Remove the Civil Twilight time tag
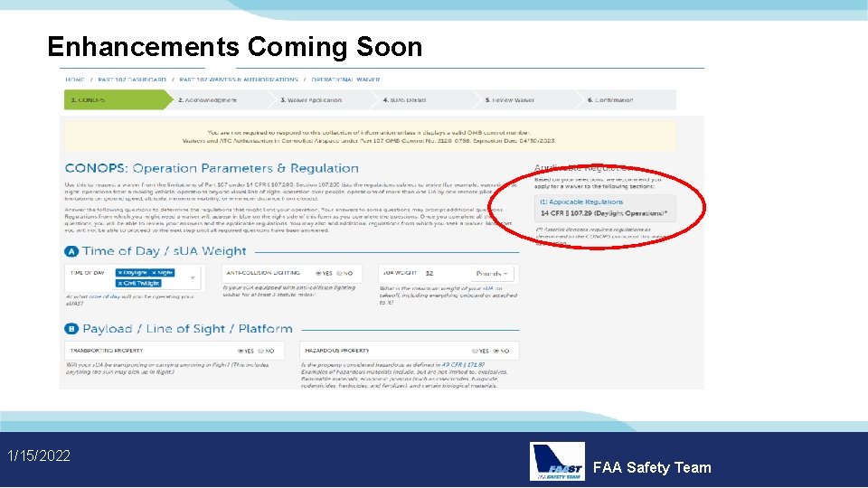This screenshot has width=868, height=488. click(120, 283)
